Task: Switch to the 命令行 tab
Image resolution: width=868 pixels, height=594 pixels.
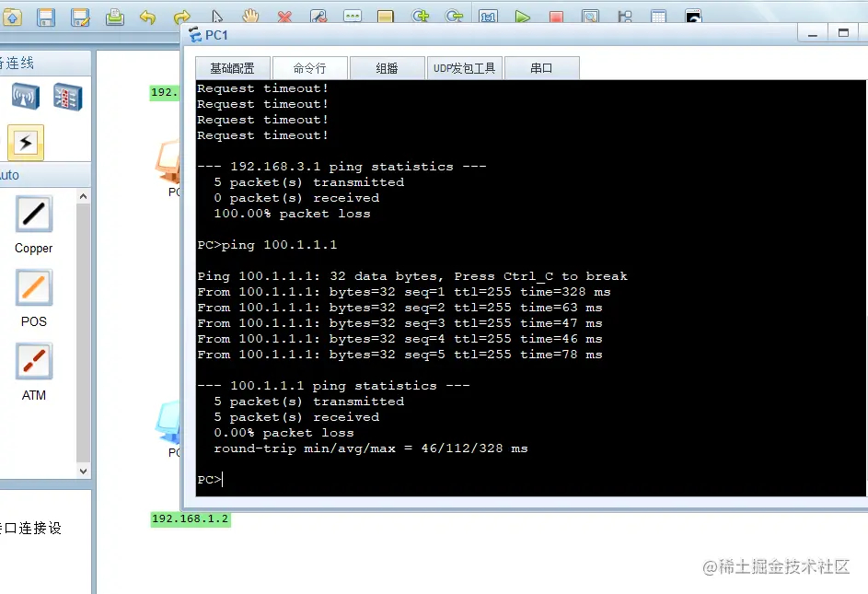Action: [310, 68]
